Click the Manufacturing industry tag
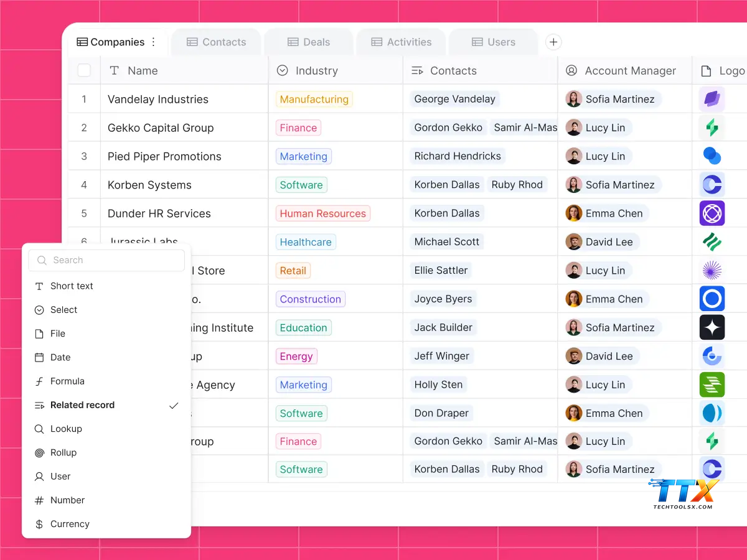The image size is (747, 560). tap(314, 99)
